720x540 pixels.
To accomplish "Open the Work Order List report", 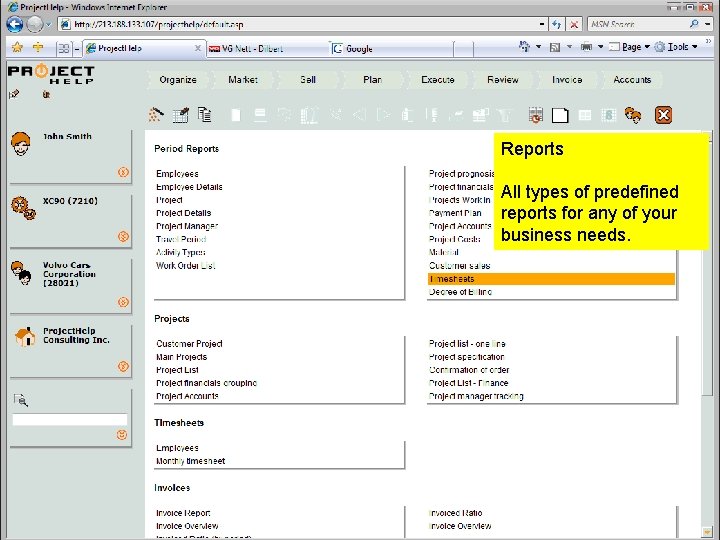I will point(186,265).
